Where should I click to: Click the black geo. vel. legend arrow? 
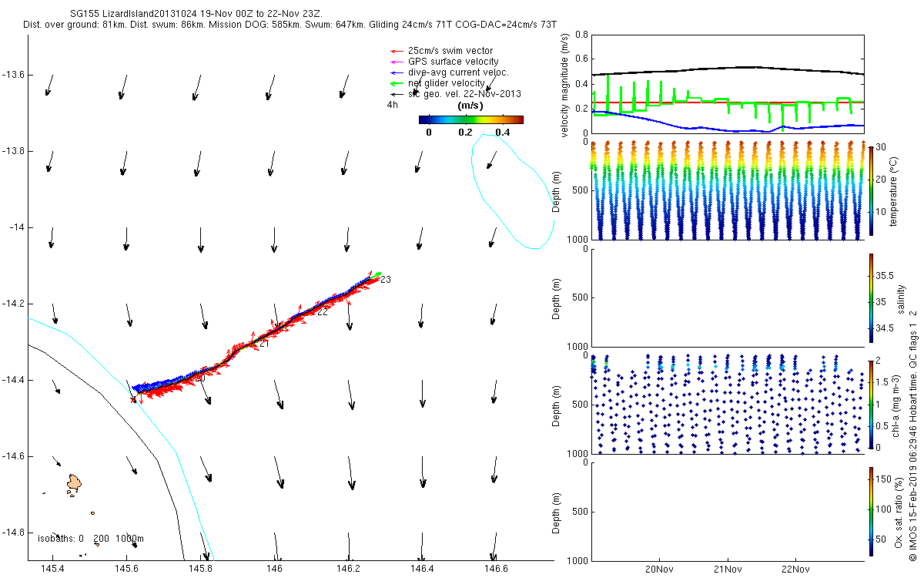pyautogui.click(x=395, y=93)
